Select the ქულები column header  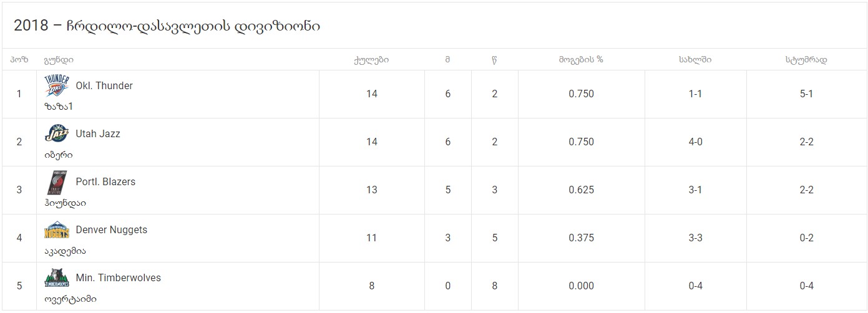(371, 60)
